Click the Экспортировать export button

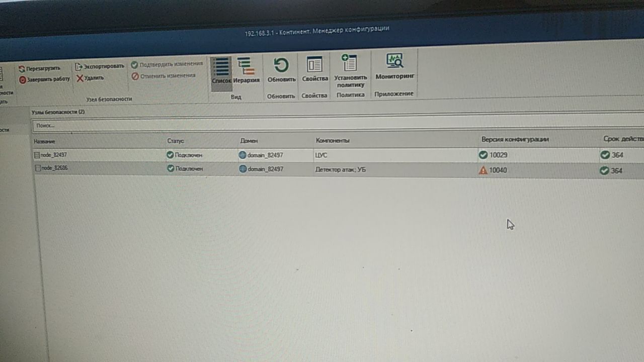tap(100, 66)
